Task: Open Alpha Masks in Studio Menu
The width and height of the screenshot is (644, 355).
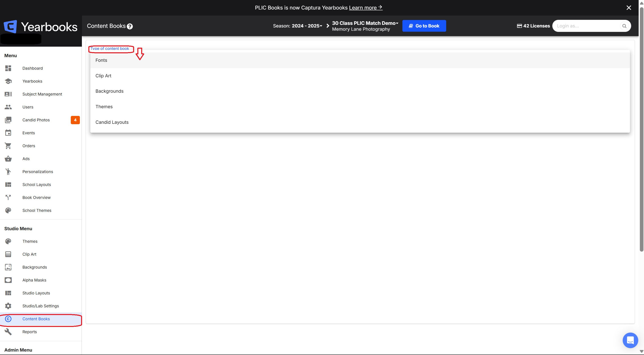Action: [41, 280]
